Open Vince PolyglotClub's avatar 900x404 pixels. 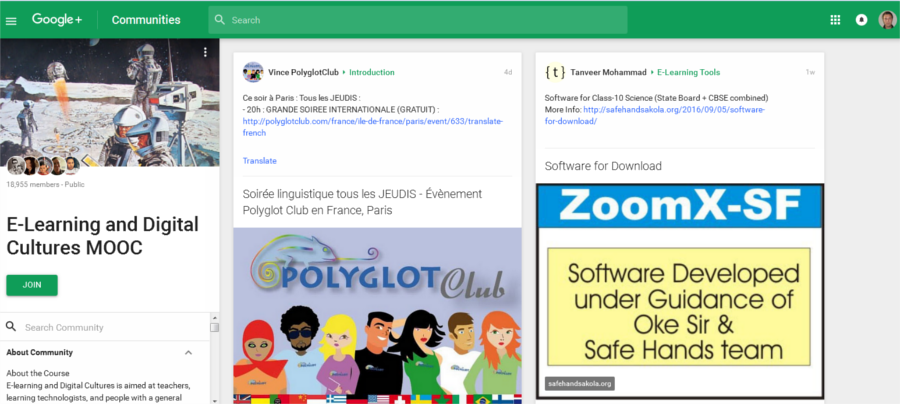pos(253,72)
